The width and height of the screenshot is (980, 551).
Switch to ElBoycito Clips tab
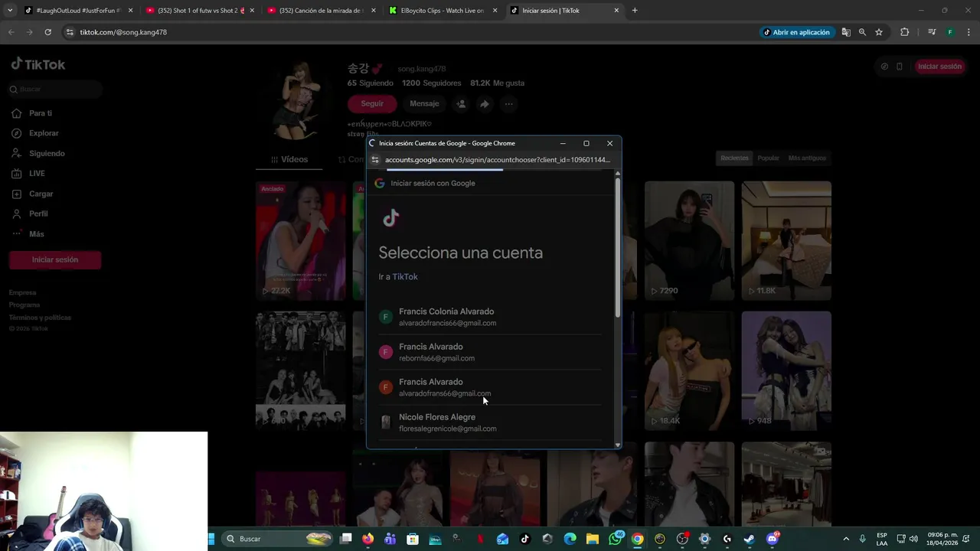pyautogui.click(x=443, y=11)
